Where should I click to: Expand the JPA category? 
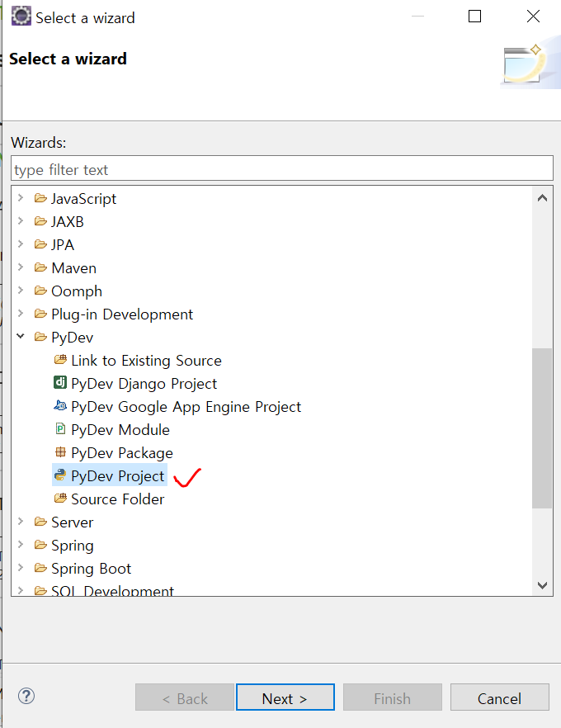point(21,244)
